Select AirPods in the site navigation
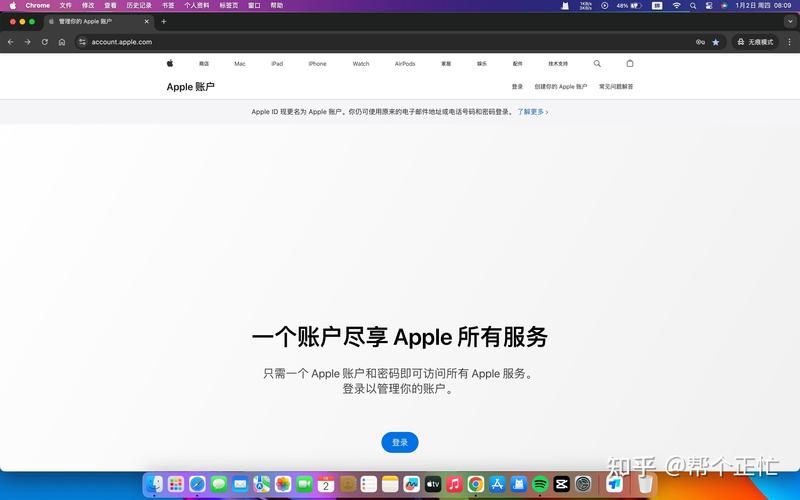800x500 pixels. 405,64
